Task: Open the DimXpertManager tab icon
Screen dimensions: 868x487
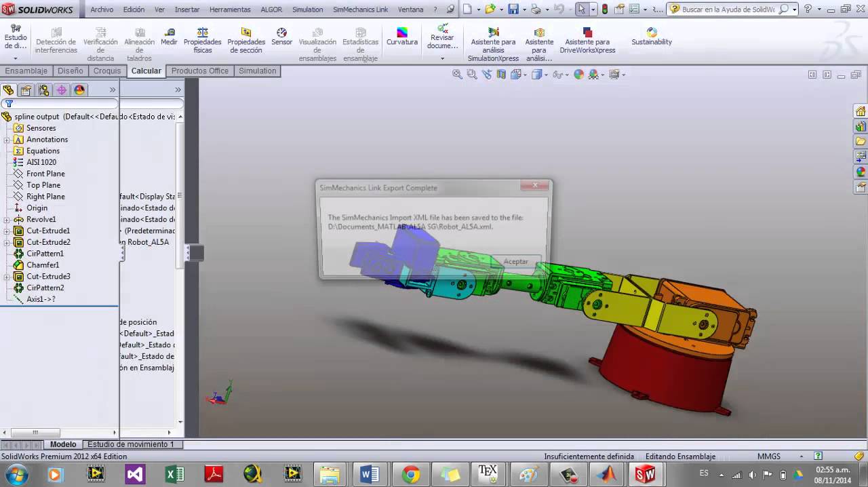Action: pyautogui.click(x=62, y=90)
